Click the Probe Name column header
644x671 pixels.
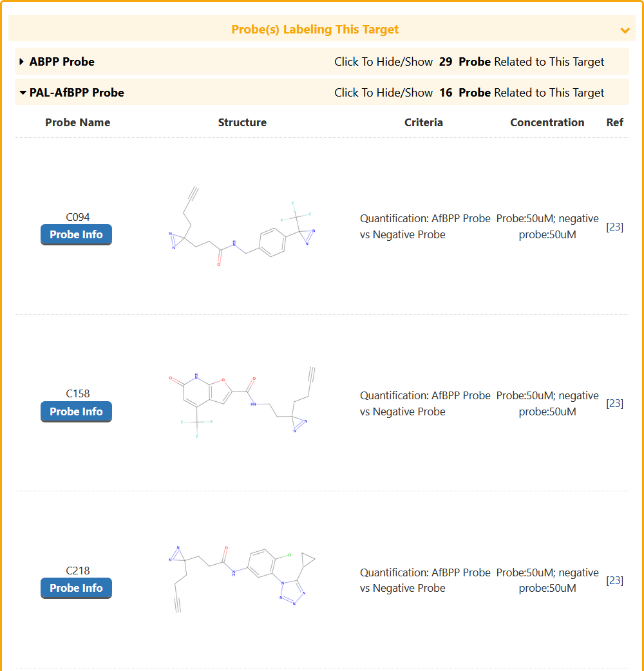[77, 122]
